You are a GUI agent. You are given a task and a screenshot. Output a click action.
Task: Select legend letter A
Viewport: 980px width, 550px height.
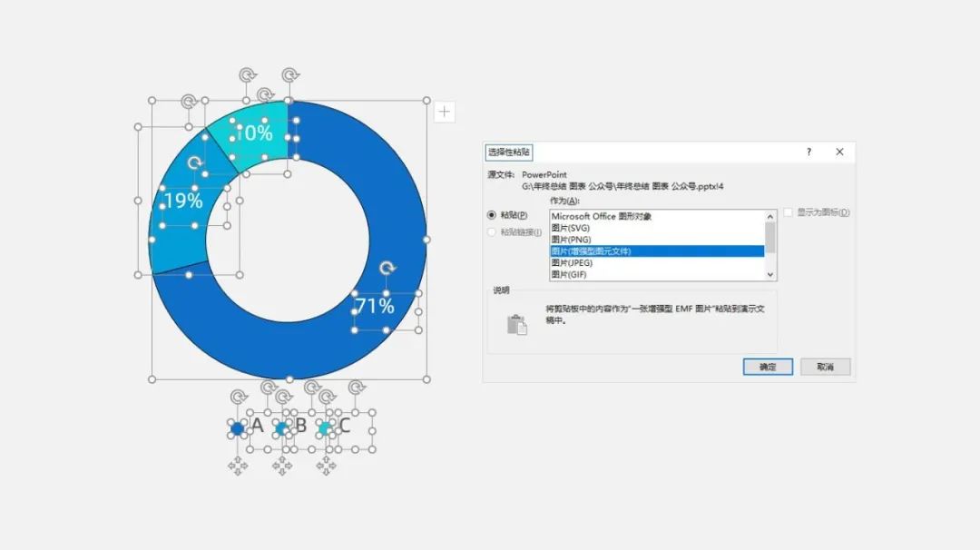click(258, 425)
